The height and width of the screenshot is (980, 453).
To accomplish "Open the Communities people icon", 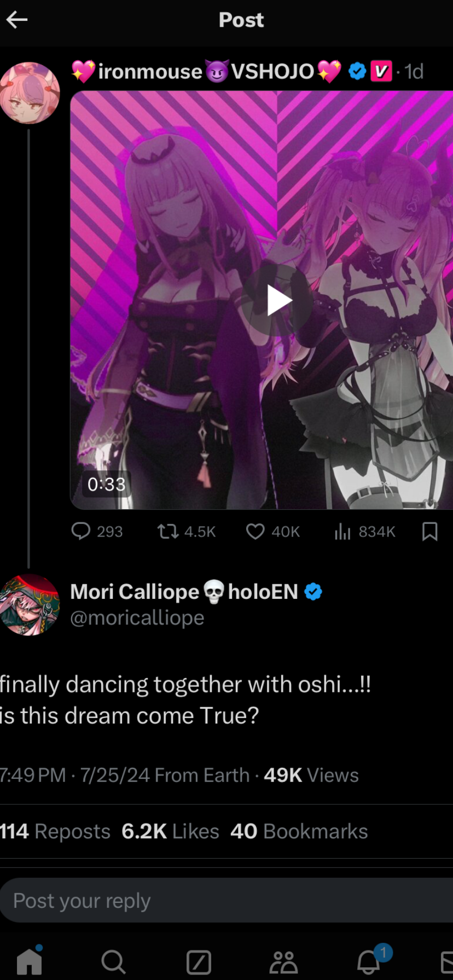I will pos(283,962).
